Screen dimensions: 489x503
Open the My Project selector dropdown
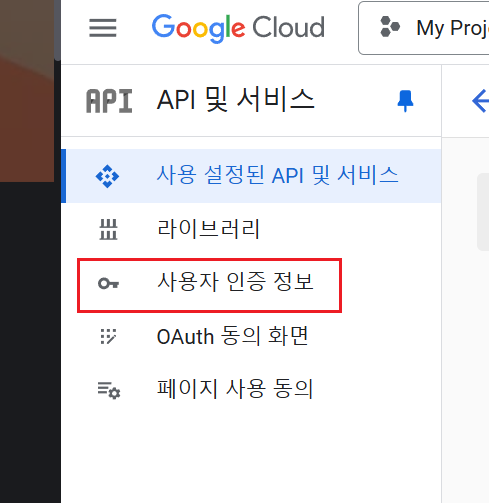tap(424, 28)
